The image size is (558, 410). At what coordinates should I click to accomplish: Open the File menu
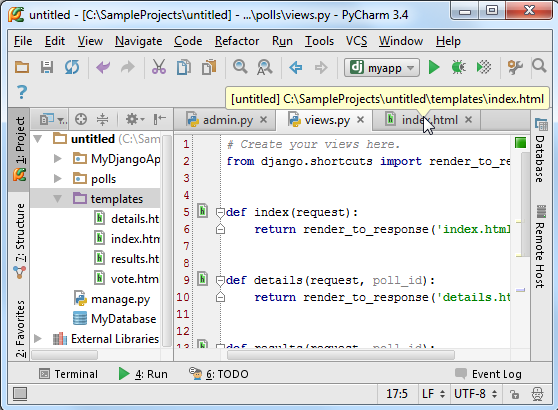coord(23,41)
